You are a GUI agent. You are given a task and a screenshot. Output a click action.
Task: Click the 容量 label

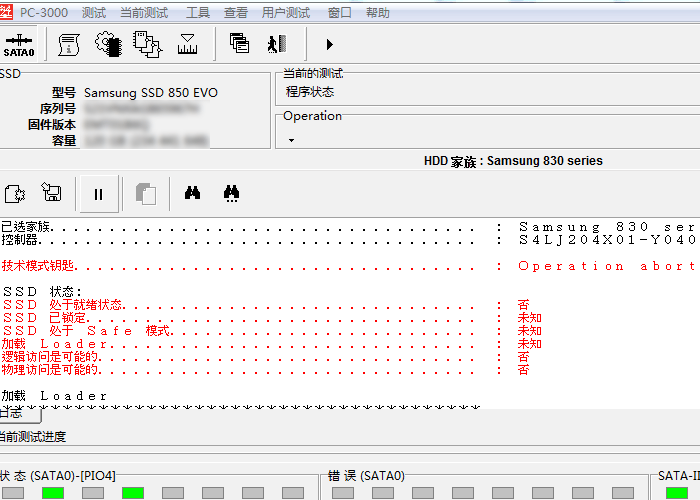pyautogui.click(x=64, y=141)
